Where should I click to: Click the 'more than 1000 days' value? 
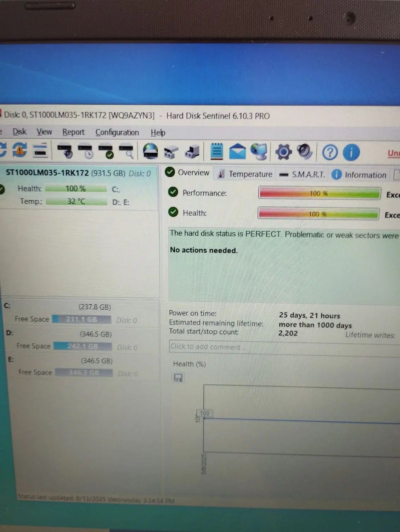click(x=315, y=325)
